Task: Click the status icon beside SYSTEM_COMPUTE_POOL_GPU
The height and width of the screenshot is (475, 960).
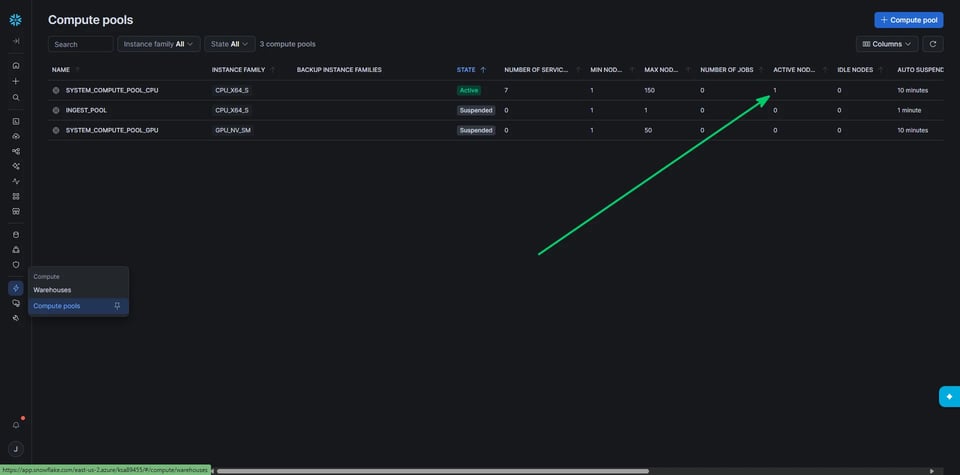Action: click(56, 130)
